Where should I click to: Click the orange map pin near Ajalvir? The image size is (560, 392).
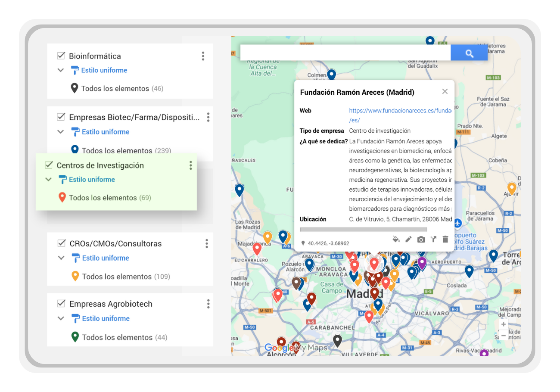(x=511, y=188)
